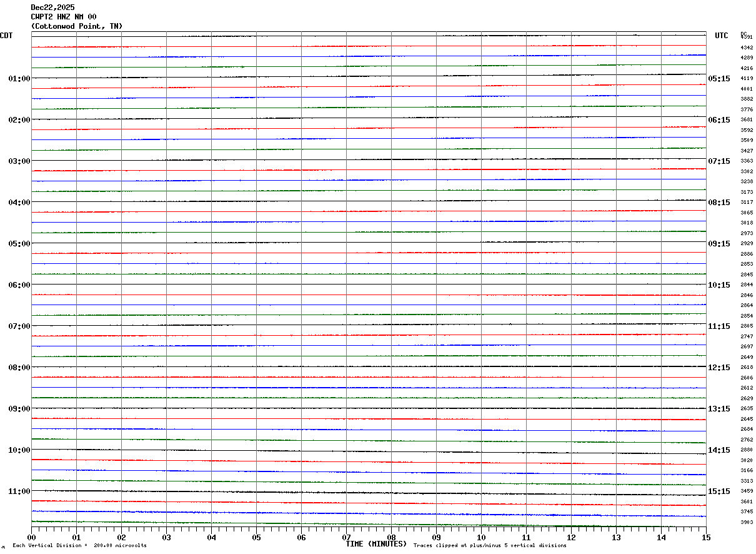Click the 14:15 UTC row label
The width and height of the screenshot is (756, 554).
click(719, 450)
